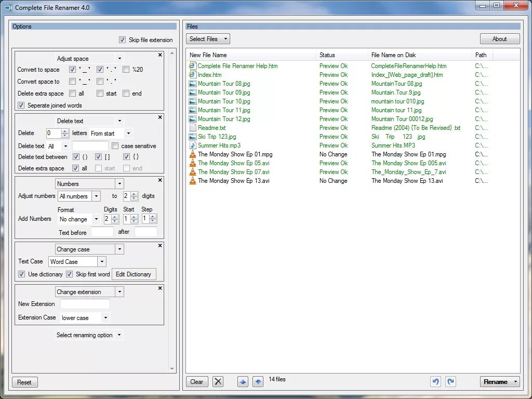Click the Options panel scroll down arrow
This screenshot has height=399, width=532.
(172, 369)
